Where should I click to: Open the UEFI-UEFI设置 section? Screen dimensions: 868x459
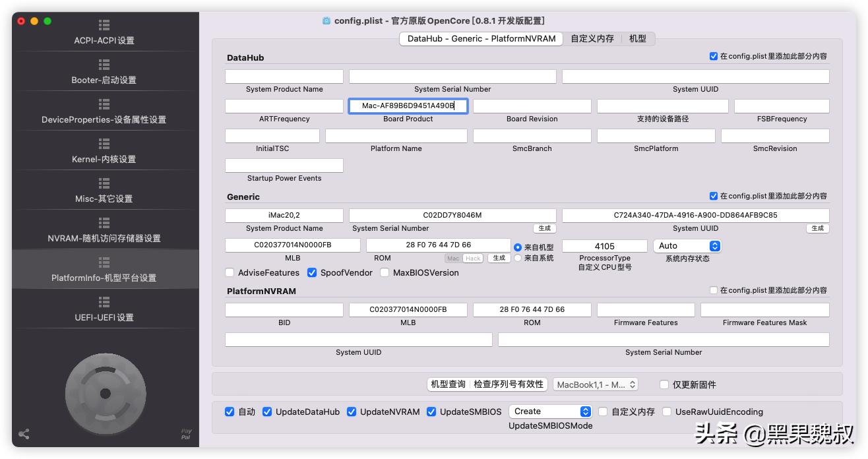tap(104, 311)
